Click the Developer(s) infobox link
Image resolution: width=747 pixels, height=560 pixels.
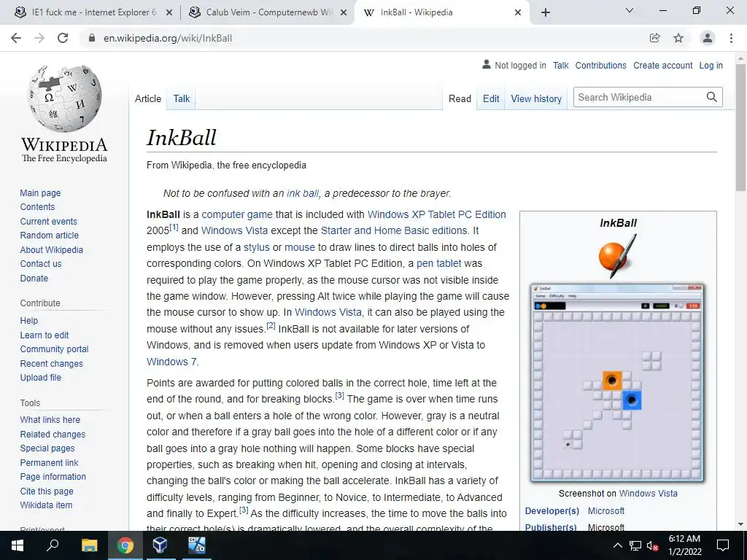(551, 511)
